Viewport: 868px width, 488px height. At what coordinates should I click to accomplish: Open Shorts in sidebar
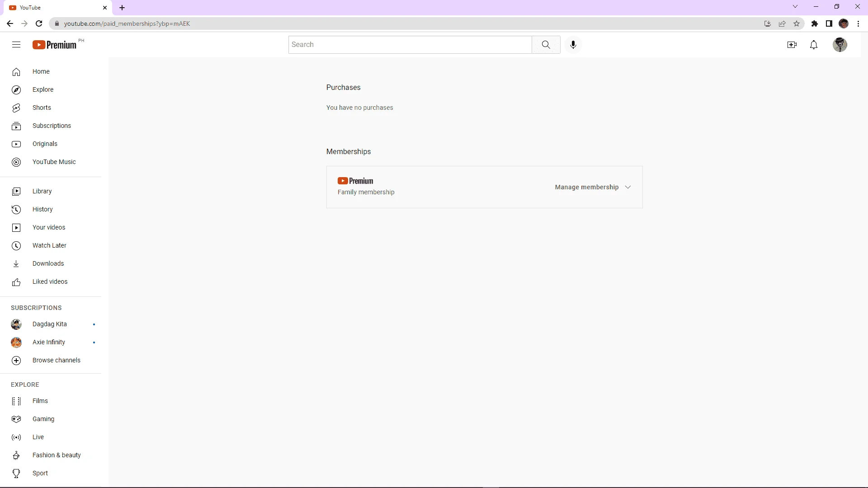pos(51,108)
